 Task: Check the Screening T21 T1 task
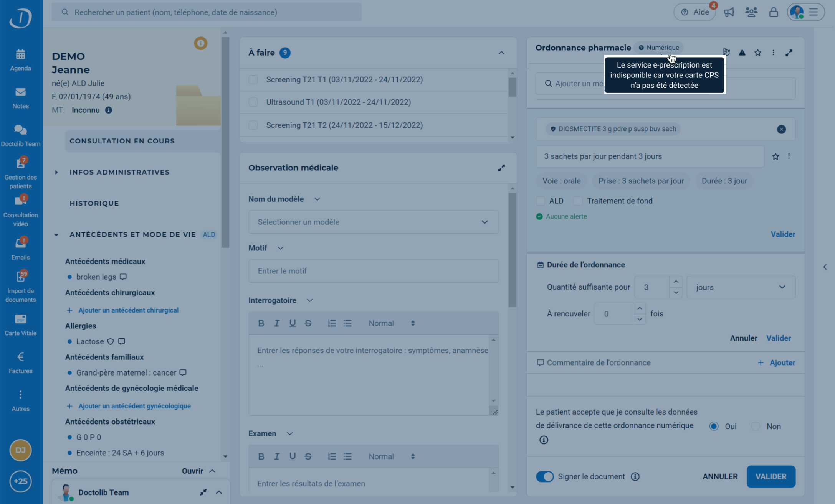pos(253,80)
